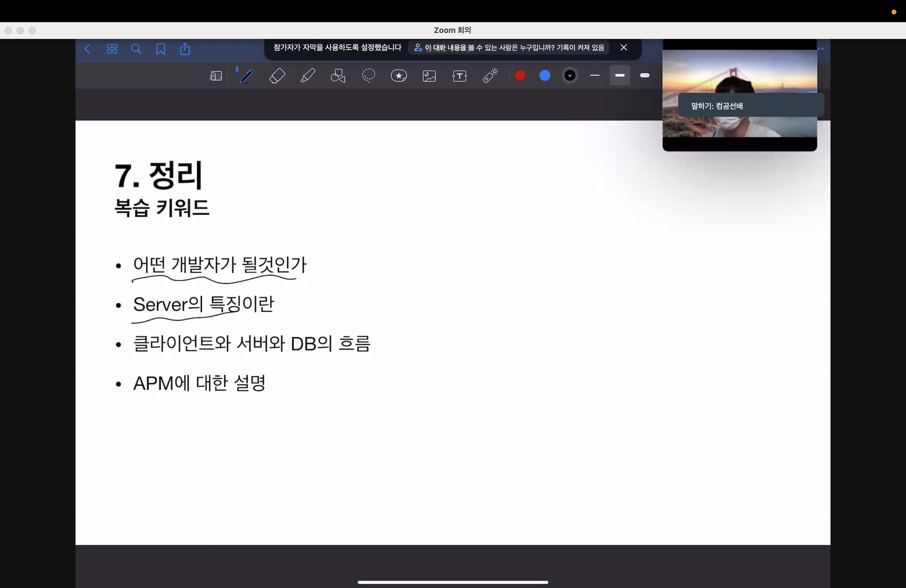
Task: Select the Image insert tool
Action: coord(429,76)
